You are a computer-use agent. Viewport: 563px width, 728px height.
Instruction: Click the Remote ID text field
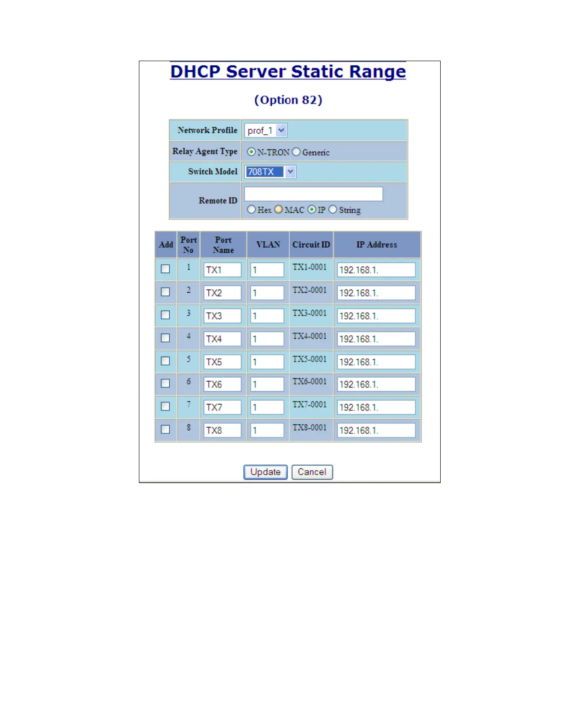[314, 194]
